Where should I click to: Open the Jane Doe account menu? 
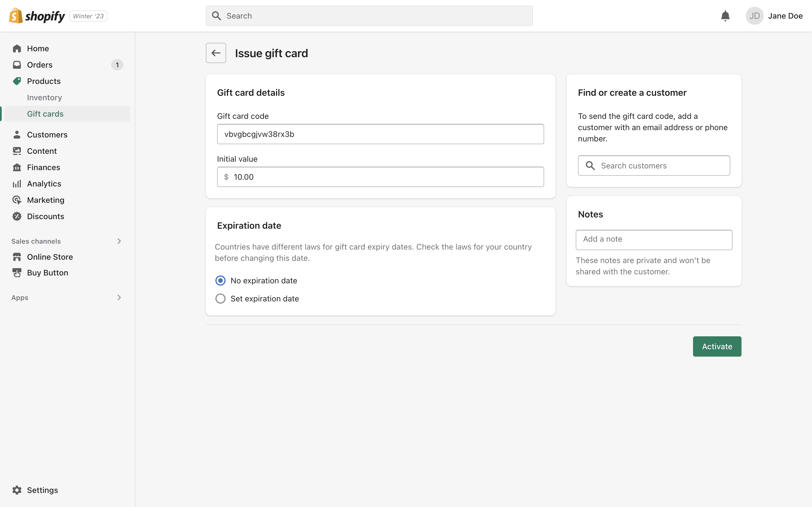tap(785, 16)
